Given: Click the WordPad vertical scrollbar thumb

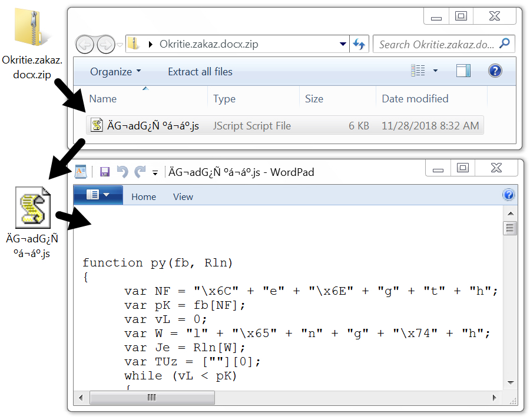Looking at the screenshot, I should pyautogui.click(x=510, y=228).
